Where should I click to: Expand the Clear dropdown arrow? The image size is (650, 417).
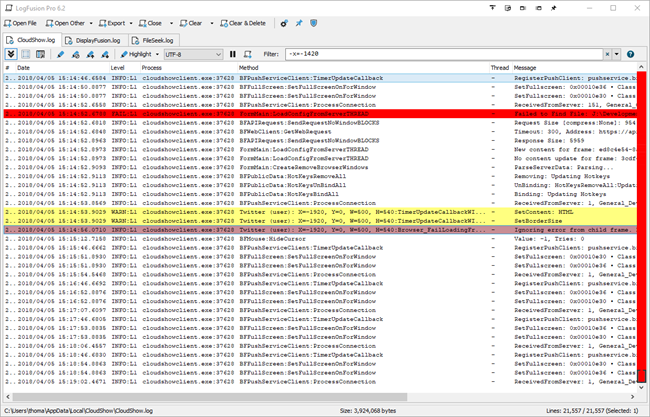pos(211,23)
